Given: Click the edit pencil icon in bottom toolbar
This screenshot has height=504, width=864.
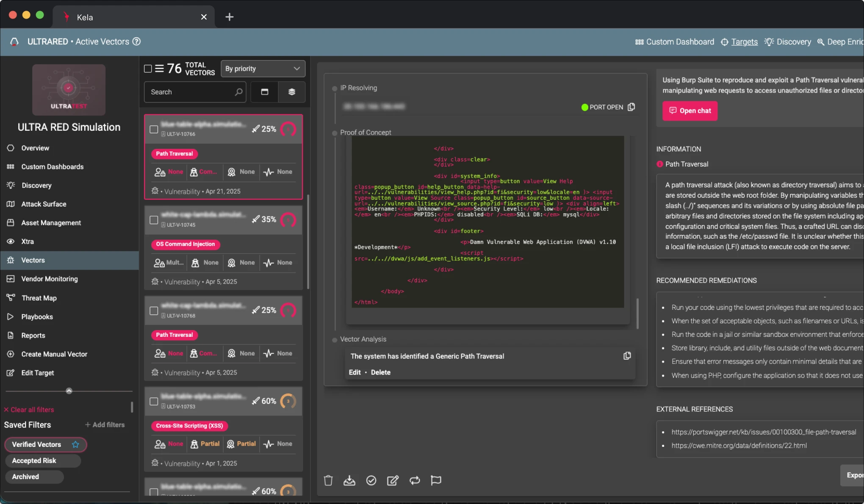Looking at the screenshot, I should [393, 480].
